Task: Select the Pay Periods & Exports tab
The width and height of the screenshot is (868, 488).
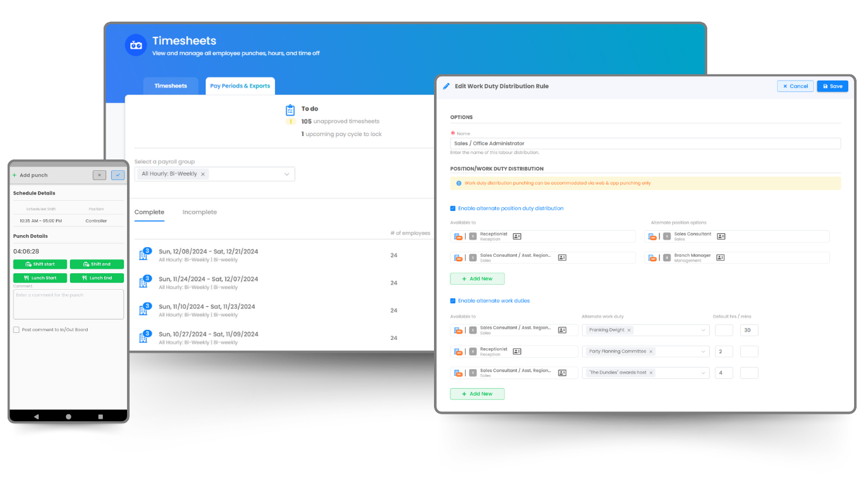Action: click(x=240, y=86)
